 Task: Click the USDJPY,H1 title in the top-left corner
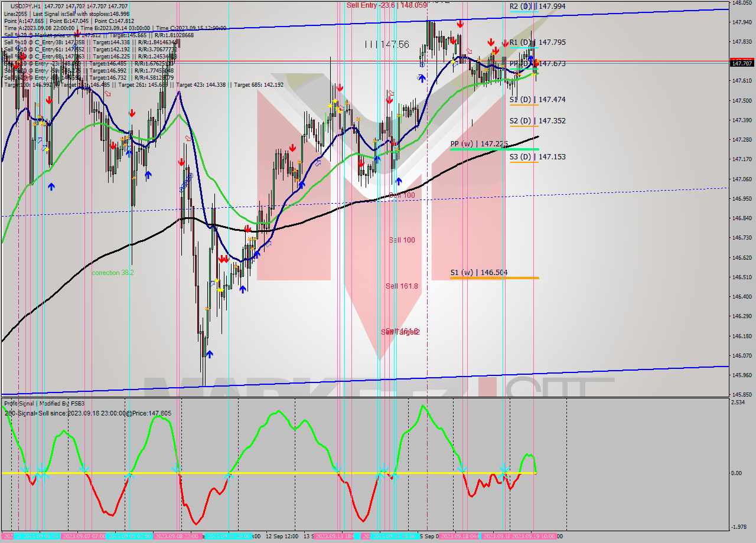coord(21,5)
